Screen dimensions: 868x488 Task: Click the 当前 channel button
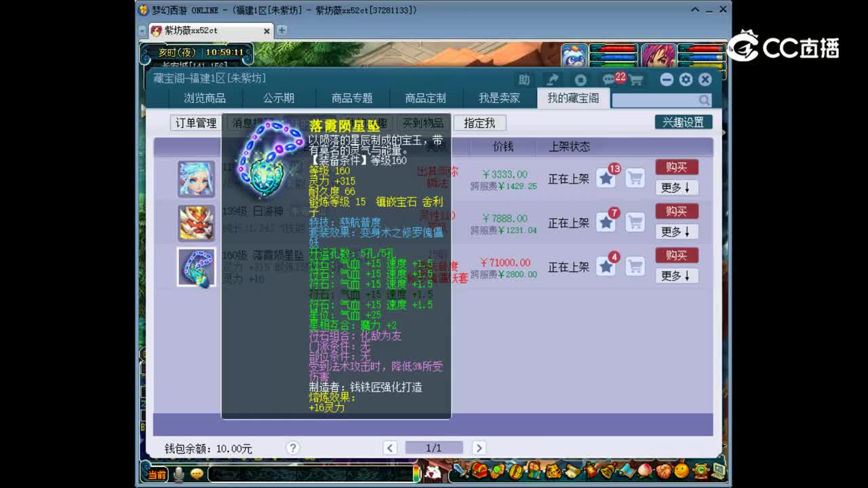pyautogui.click(x=157, y=474)
